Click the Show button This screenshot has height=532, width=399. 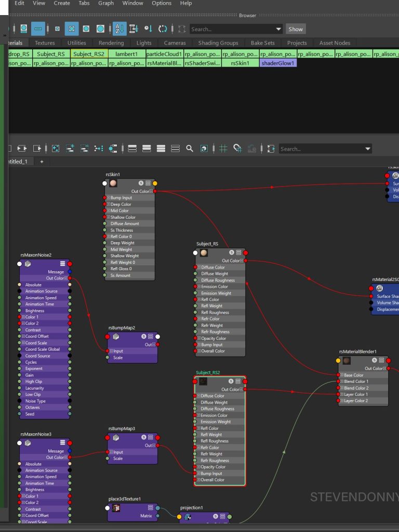pos(296,29)
